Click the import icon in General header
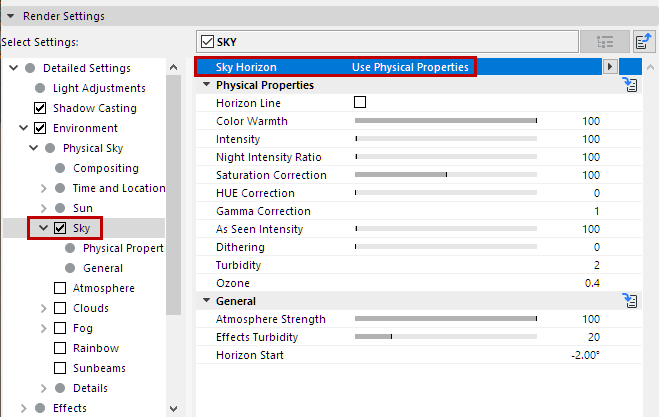The image size is (659, 417). [x=630, y=301]
